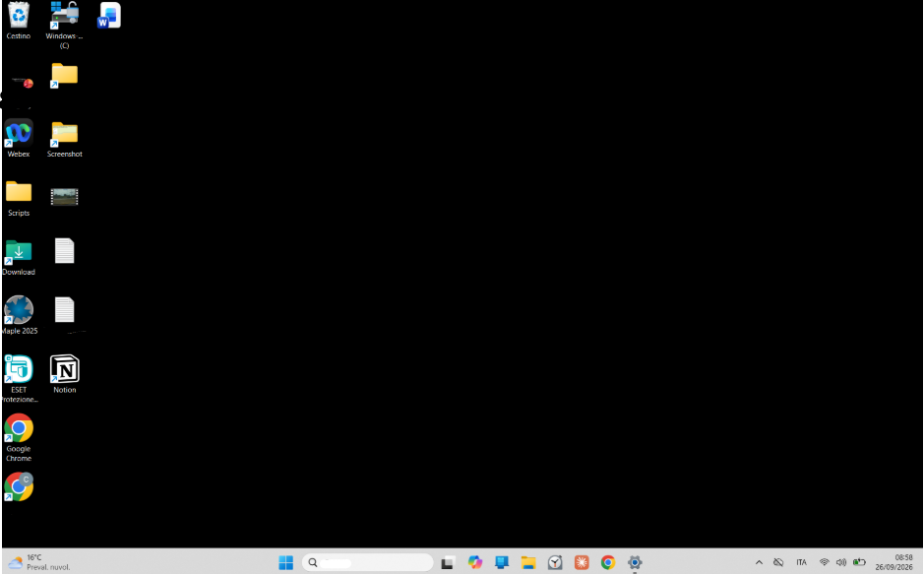Screen dimensions: 924x574
Task: Select the video file thumbnail beside Scripts
Action: (x=64, y=197)
